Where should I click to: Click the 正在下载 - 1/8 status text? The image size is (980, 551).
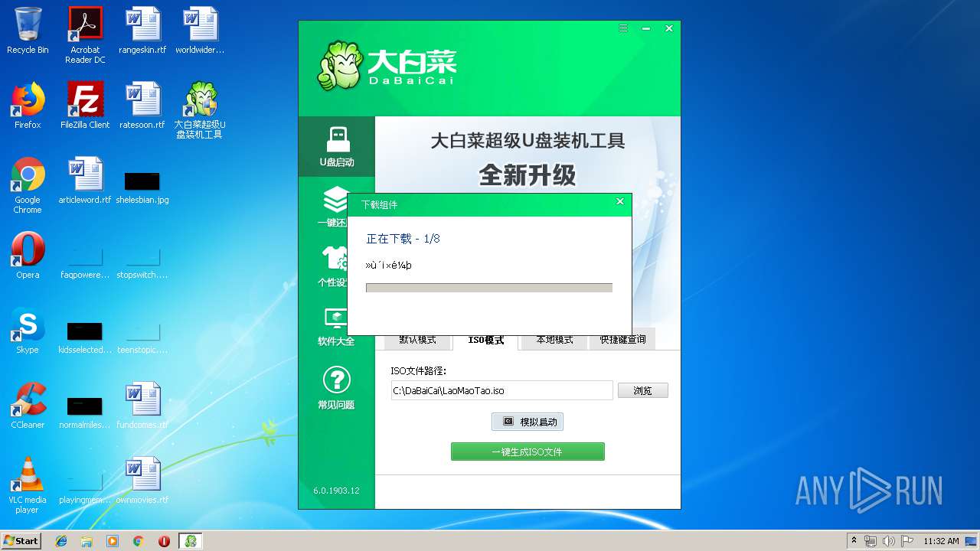pos(403,239)
